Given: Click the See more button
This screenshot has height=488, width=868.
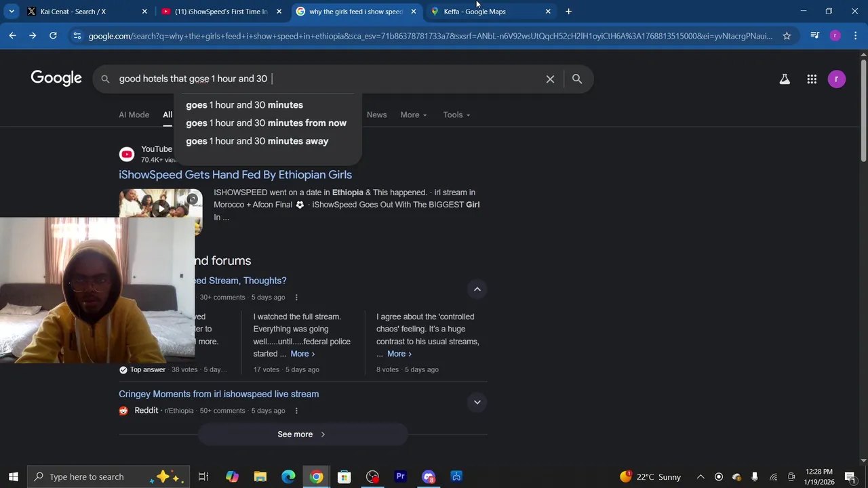Looking at the screenshot, I should pyautogui.click(x=302, y=434).
